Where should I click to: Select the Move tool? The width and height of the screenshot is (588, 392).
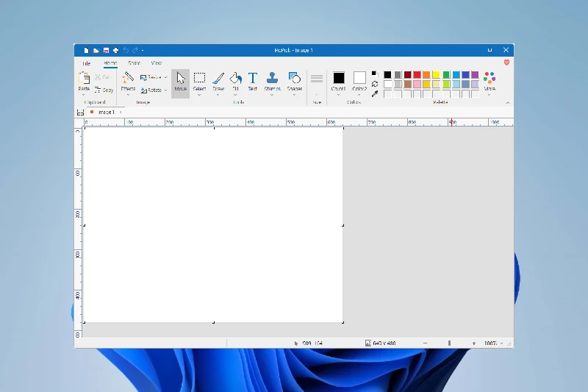pyautogui.click(x=180, y=83)
